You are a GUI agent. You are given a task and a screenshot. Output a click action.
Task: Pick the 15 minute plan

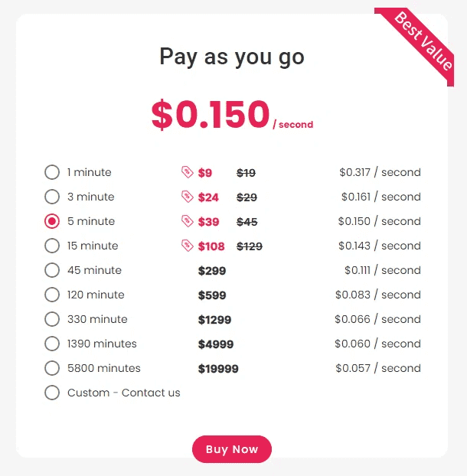(x=52, y=246)
